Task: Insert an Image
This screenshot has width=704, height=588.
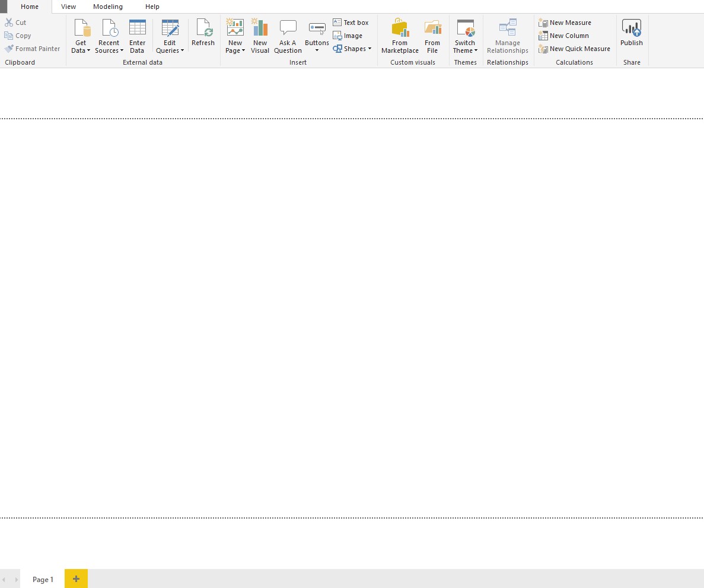Action: click(x=348, y=36)
